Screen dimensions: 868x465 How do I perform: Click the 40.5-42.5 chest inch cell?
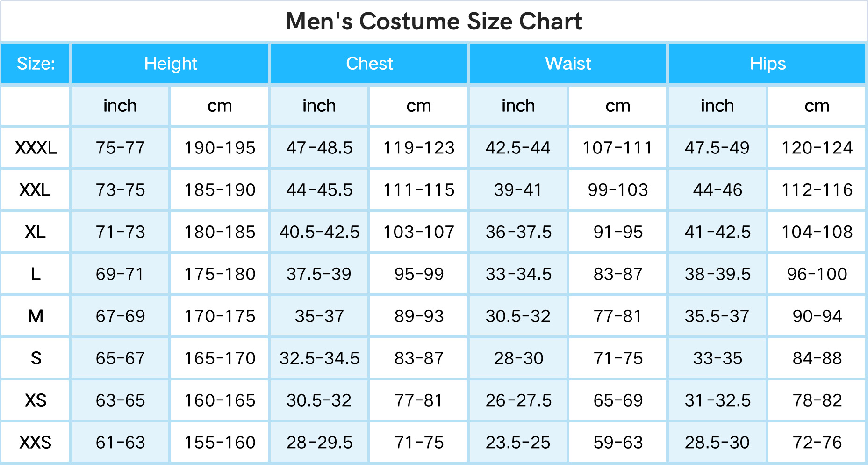pyautogui.click(x=319, y=232)
